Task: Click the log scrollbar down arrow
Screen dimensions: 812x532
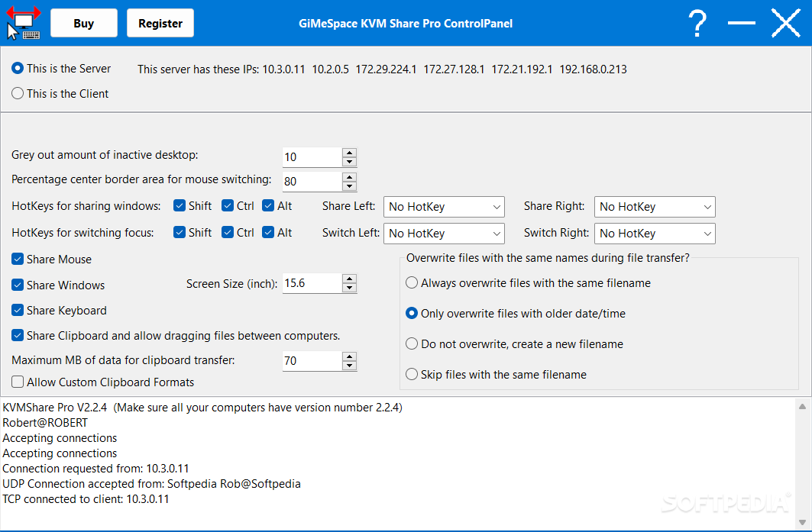Action: (802, 522)
